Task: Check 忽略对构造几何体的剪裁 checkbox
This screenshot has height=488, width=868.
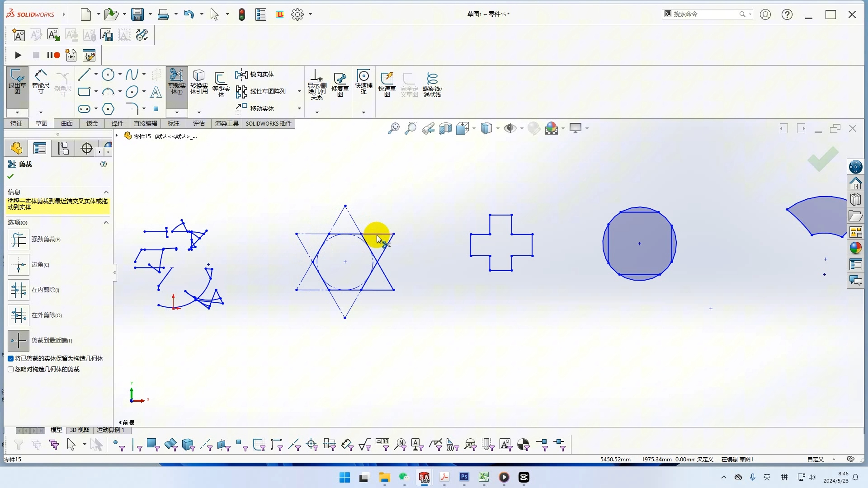Action: 10,369
